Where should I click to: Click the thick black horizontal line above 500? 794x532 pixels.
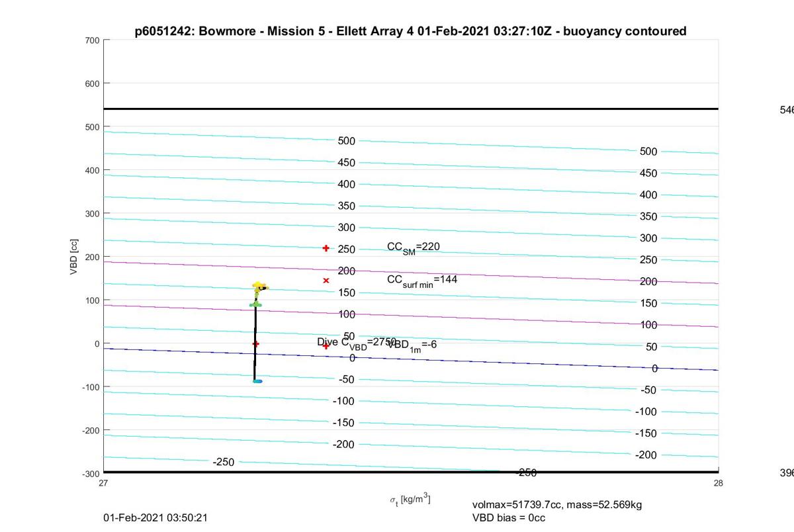coord(411,109)
